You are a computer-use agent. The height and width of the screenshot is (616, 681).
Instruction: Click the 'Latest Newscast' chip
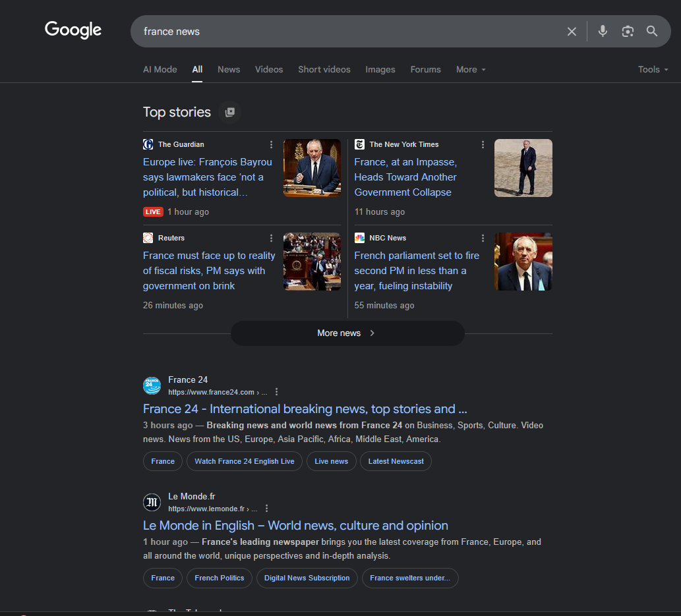click(396, 461)
